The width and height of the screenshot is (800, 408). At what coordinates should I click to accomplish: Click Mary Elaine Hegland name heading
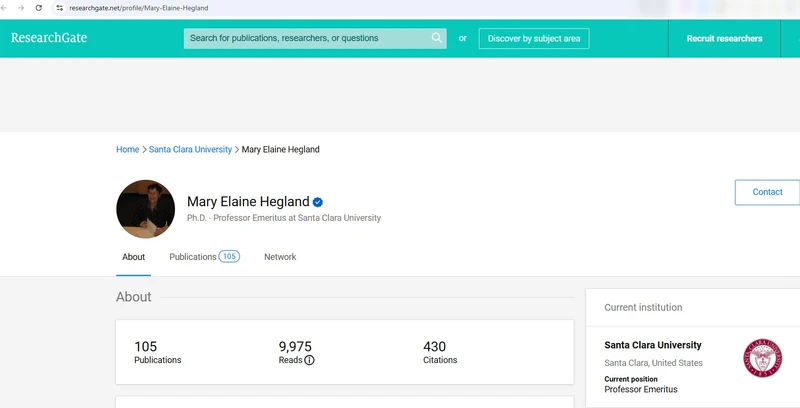(x=248, y=201)
